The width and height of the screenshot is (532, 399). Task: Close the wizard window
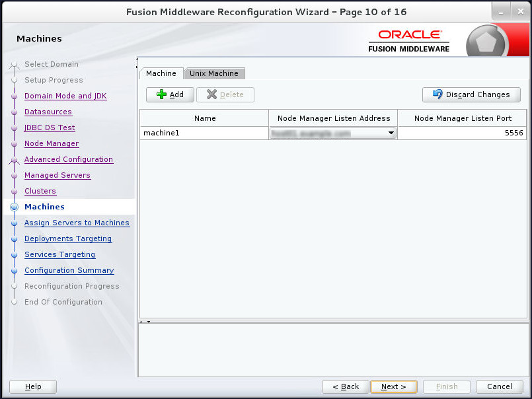pos(521,12)
